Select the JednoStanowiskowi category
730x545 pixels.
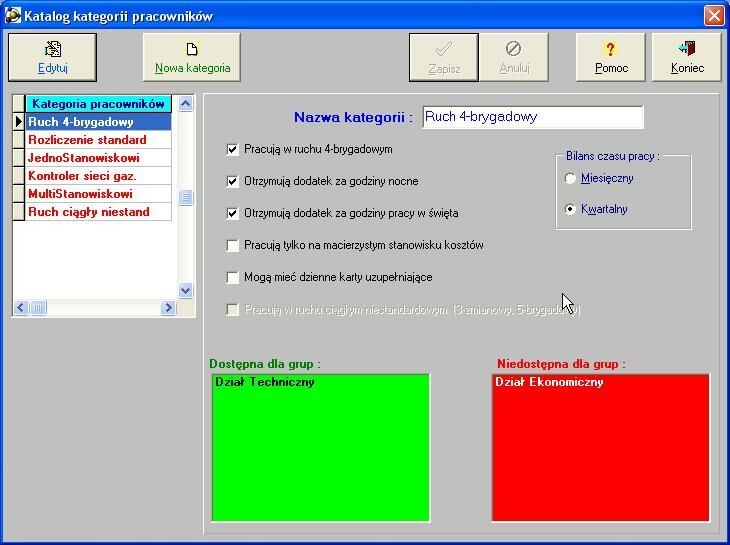click(x=98, y=158)
